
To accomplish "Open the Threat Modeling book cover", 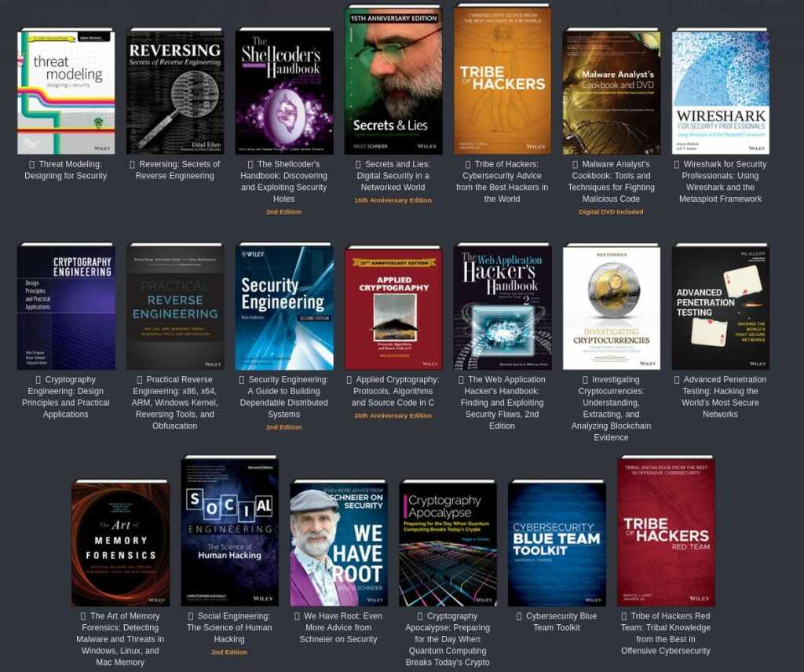I will pos(66,92).
